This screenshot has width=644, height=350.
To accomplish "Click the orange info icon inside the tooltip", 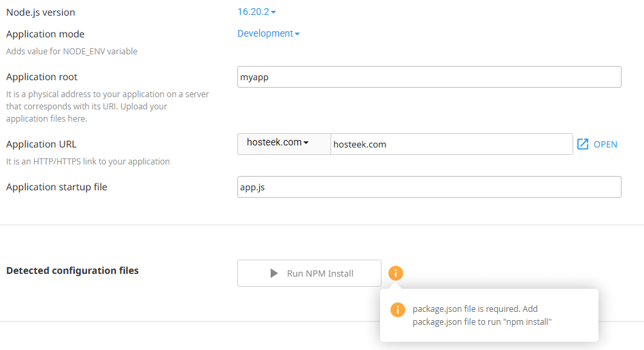I will coord(398,309).
